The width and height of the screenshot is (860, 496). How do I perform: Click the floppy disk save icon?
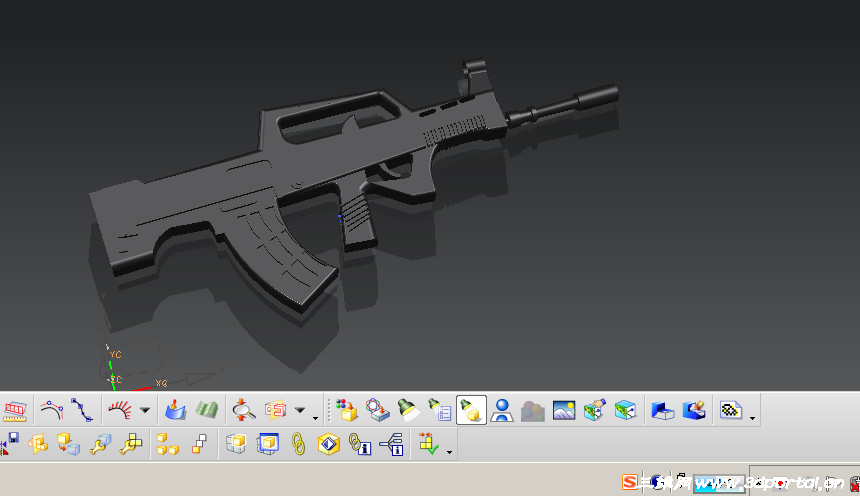[x=10, y=443]
